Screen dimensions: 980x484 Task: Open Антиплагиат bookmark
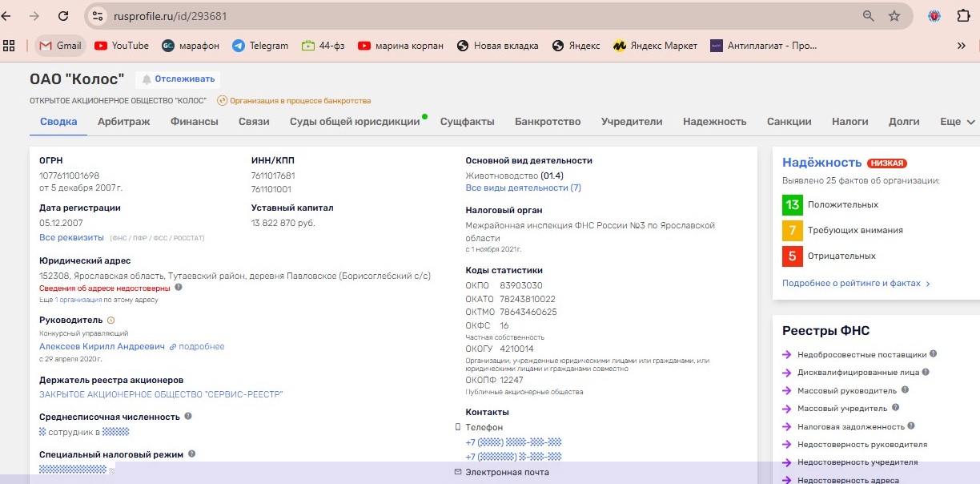click(x=764, y=46)
